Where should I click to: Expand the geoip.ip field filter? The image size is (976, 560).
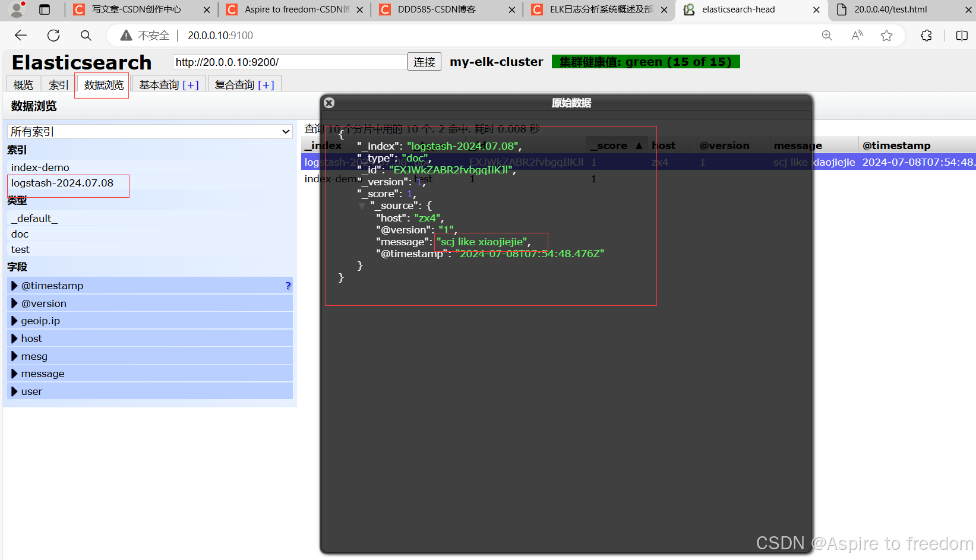click(x=14, y=321)
